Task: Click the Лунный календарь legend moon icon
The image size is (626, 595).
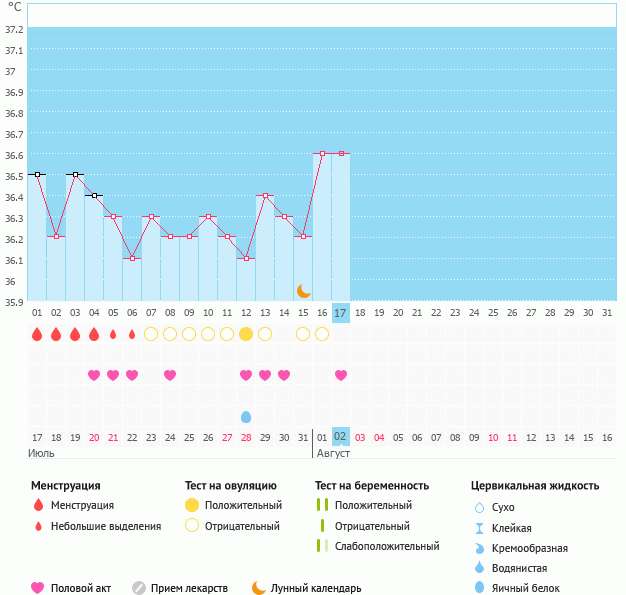Action: (260, 588)
